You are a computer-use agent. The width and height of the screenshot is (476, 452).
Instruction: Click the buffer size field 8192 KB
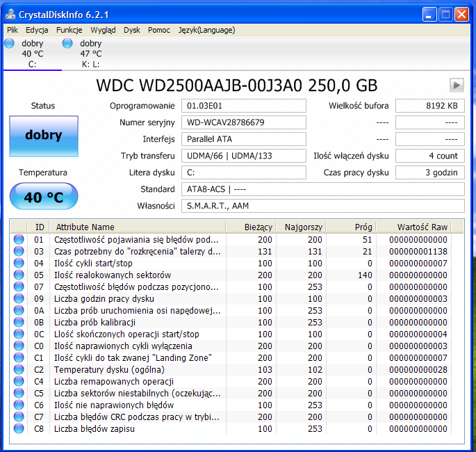pyautogui.click(x=430, y=106)
